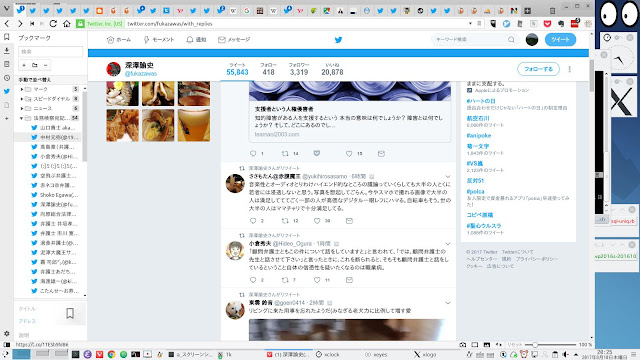Click the Pocket extension icon
This screenshot has height=360, width=640.
click(547, 24)
